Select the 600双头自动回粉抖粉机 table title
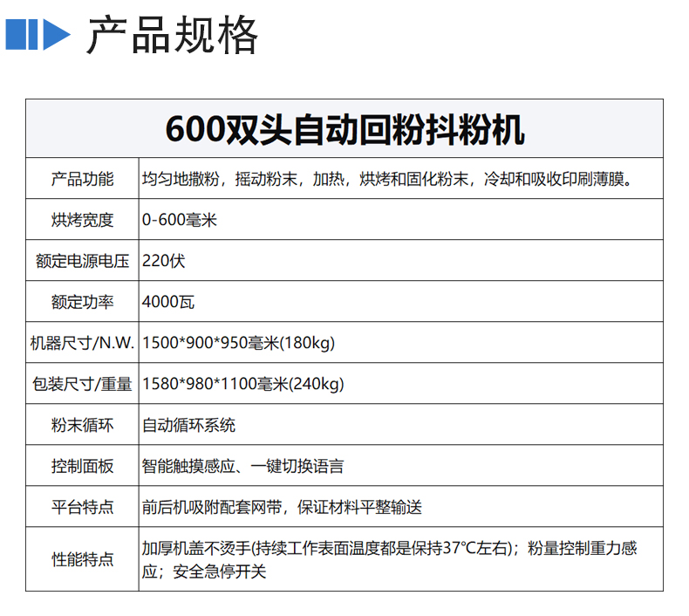This screenshot has height=616, width=689. point(344,129)
